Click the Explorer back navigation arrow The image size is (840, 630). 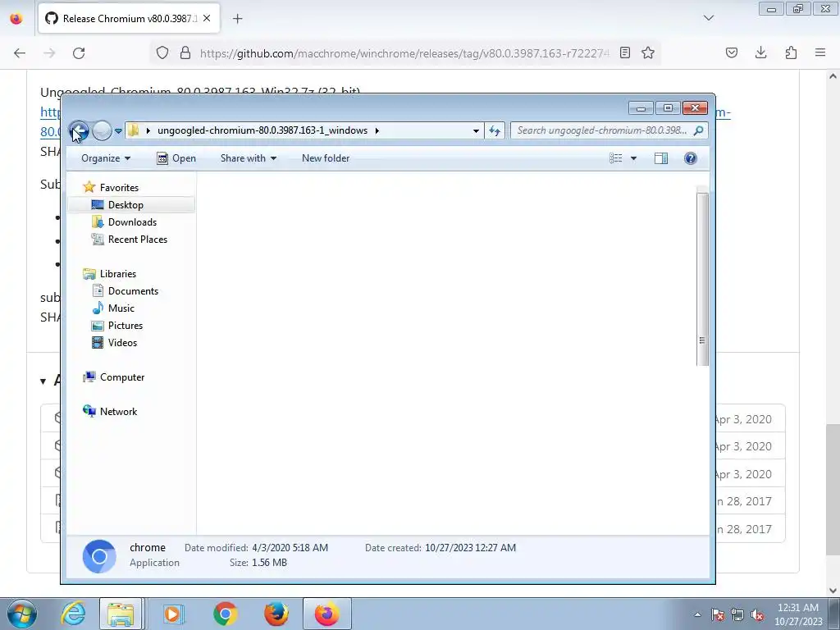(x=80, y=130)
